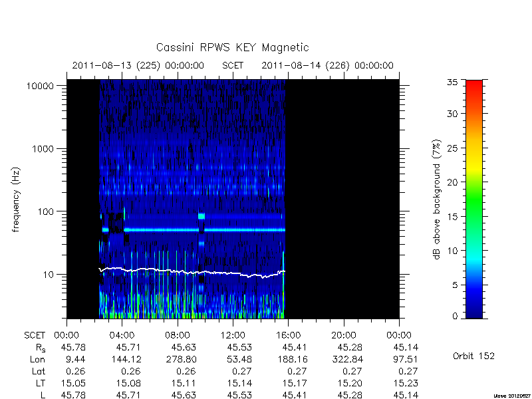Click the local time value 15.17
This screenshot has width=532, height=399.
point(295,384)
